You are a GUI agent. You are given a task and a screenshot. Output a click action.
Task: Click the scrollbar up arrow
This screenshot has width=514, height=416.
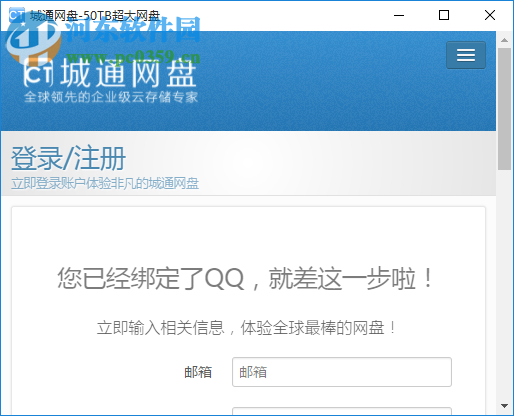504,40
